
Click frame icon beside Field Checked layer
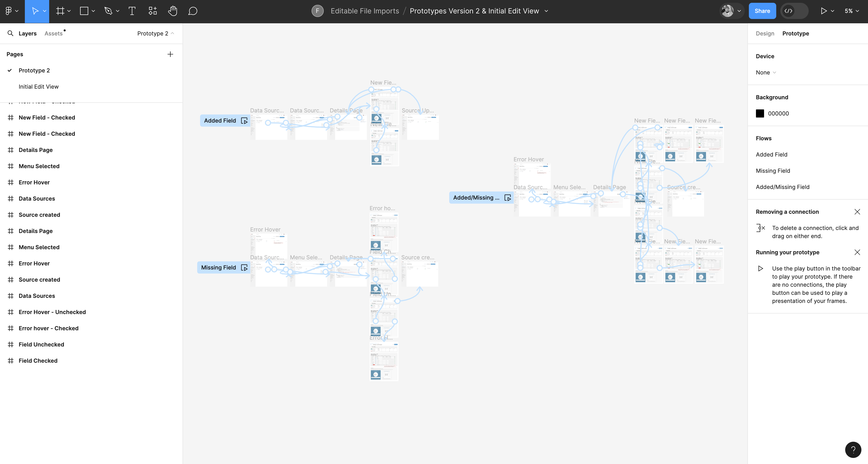click(11, 361)
